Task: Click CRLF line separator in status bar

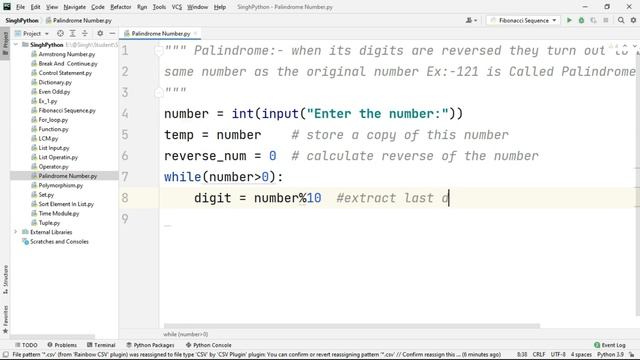Action: (x=539, y=354)
